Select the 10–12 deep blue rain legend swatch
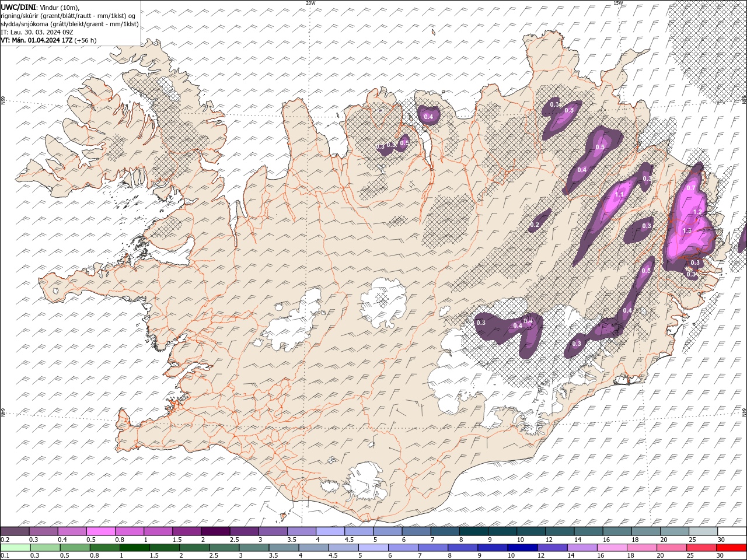 coord(522,548)
